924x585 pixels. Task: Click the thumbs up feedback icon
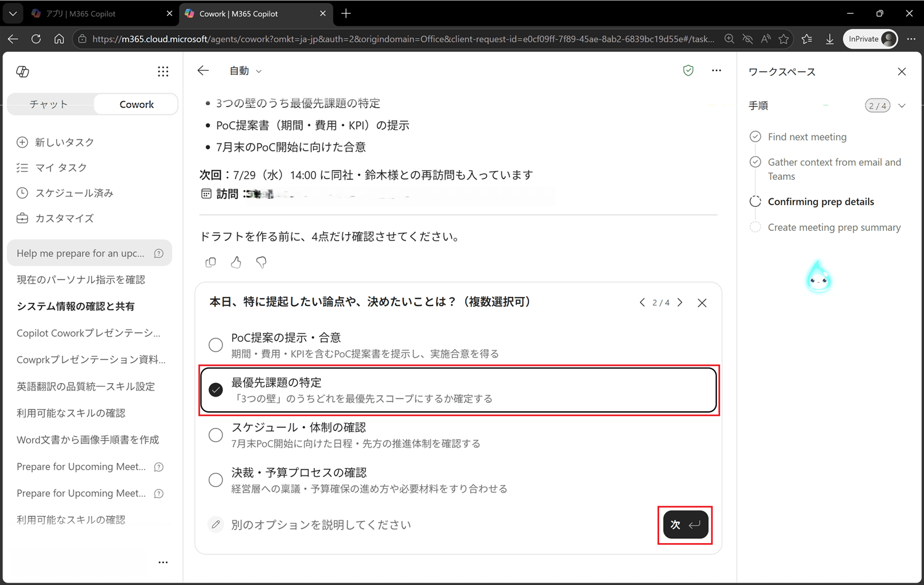click(236, 262)
